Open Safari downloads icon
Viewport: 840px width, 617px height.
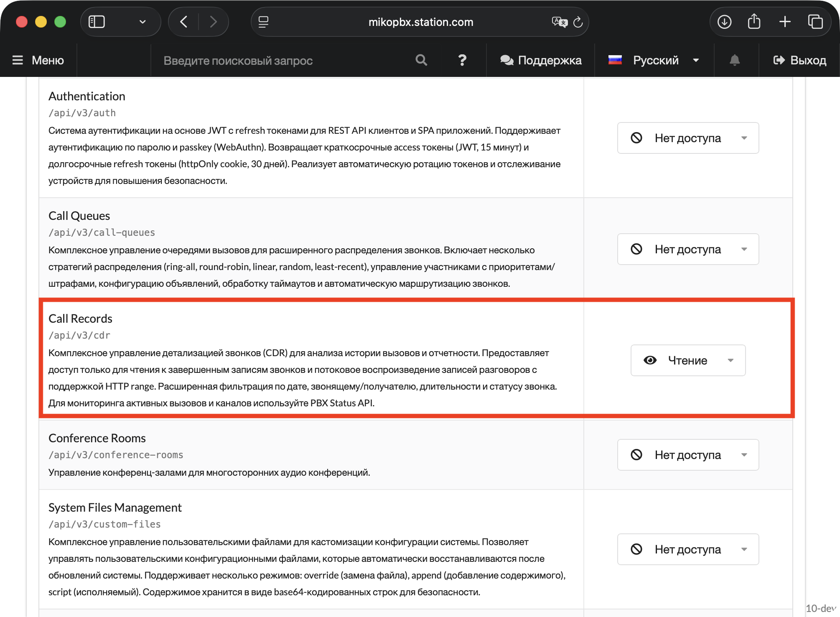click(724, 22)
